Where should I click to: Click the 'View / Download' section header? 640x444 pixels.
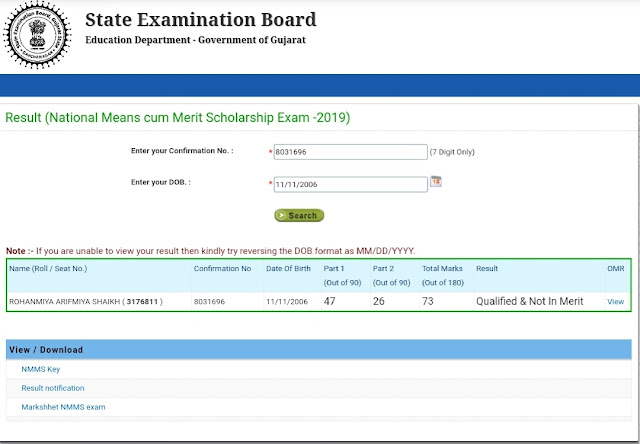tap(46, 350)
